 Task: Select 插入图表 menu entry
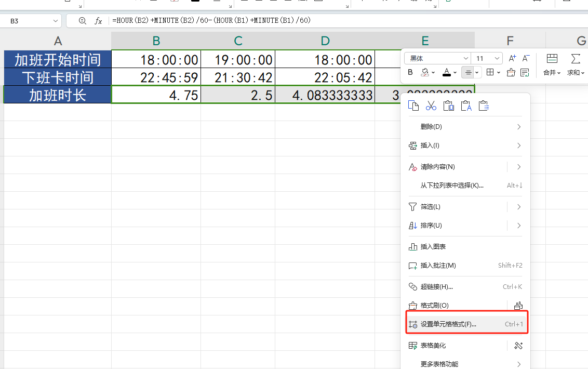click(x=465, y=247)
